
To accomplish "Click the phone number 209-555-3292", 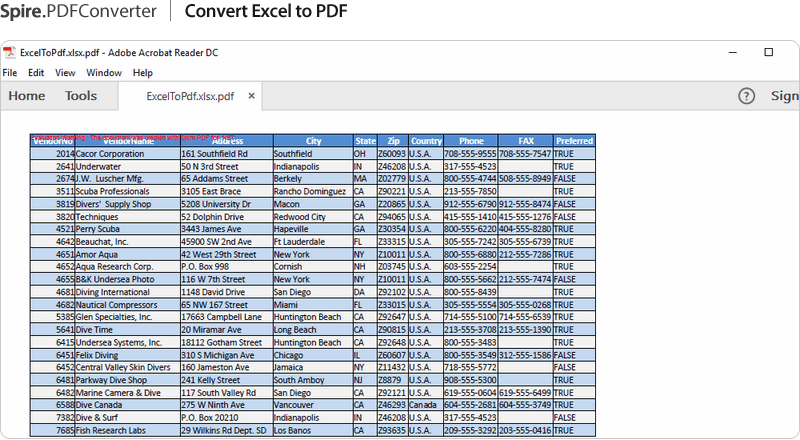I will click(470, 430).
